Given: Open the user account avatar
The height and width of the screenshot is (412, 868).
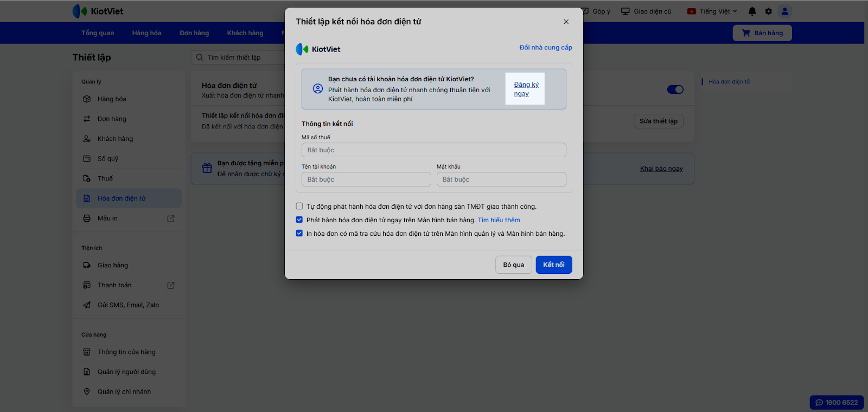Looking at the screenshot, I should (784, 11).
